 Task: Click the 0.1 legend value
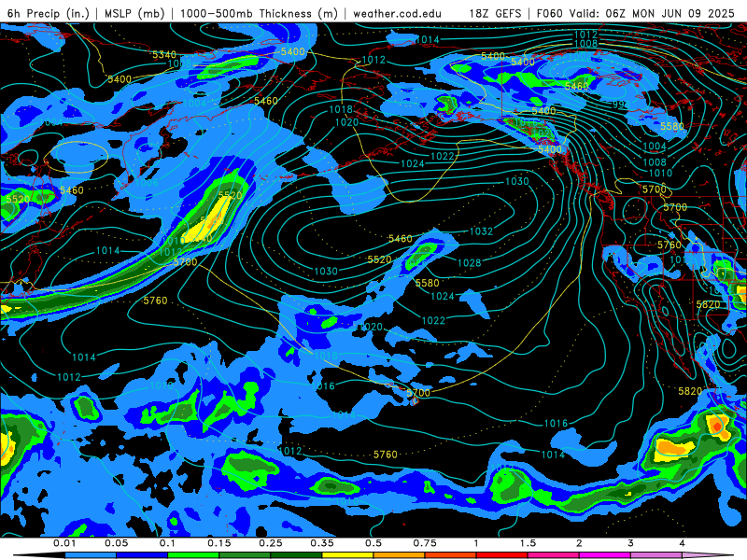click(x=167, y=543)
